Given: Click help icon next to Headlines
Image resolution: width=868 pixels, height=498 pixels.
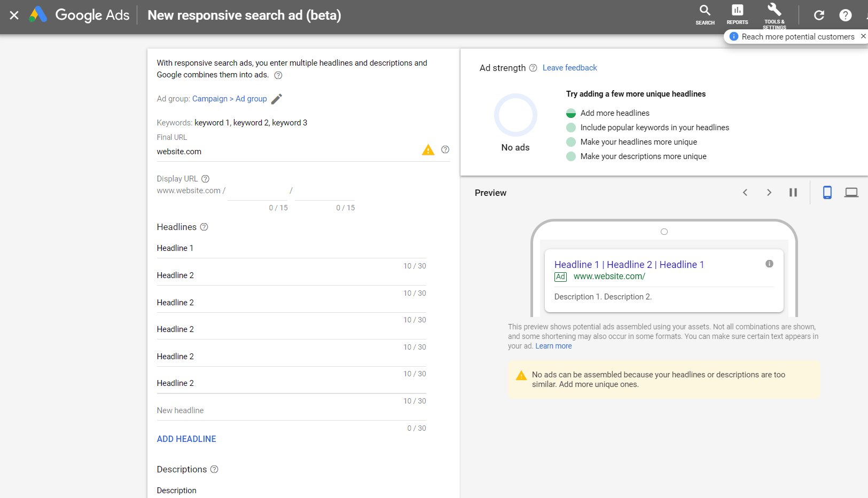Looking at the screenshot, I should 204,227.
